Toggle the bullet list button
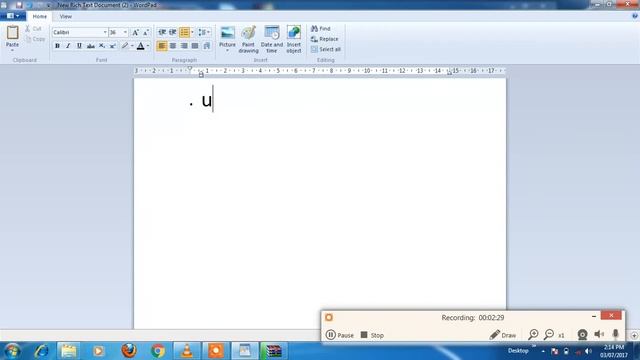Viewport: 640px width, 360px height. click(x=184, y=32)
